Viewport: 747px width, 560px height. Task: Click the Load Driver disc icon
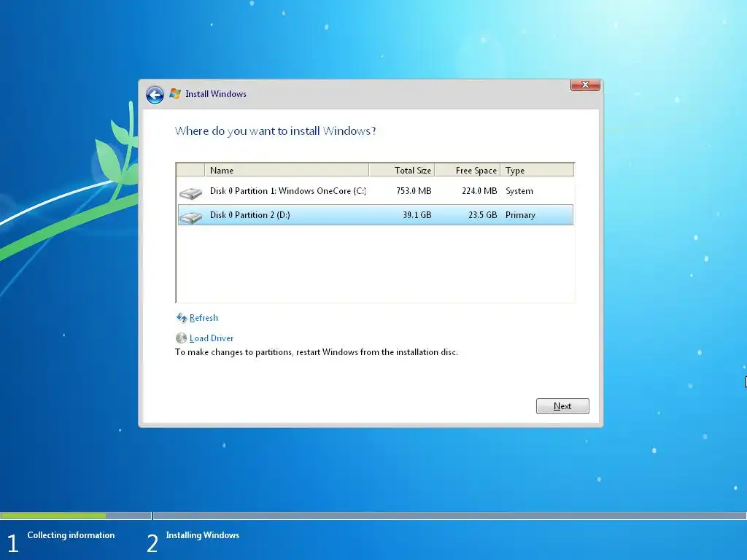tap(181, 338)
